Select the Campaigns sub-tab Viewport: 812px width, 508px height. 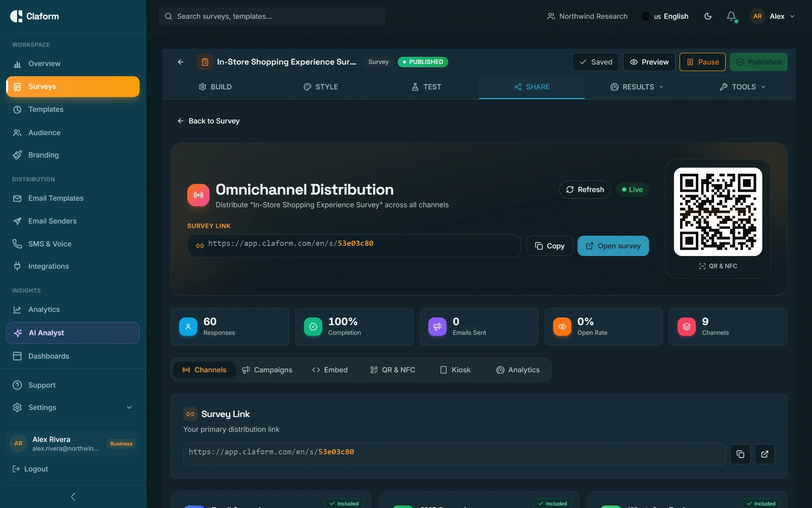pos(267,370)
